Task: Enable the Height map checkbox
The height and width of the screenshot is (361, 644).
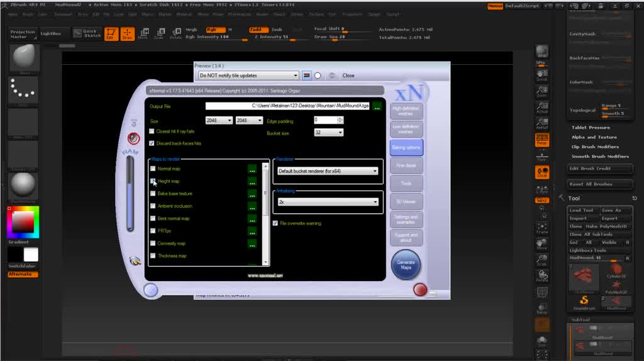Action: pyautogui.click(x=153, y=181)
